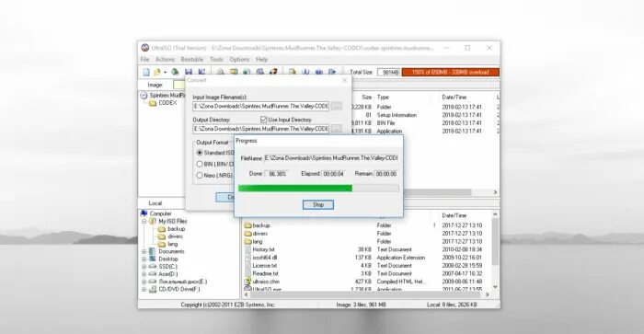644x334 pixels.
Task: Click the Make CD/DVD Image toolbar icon
Action: [x=221, y=72]
